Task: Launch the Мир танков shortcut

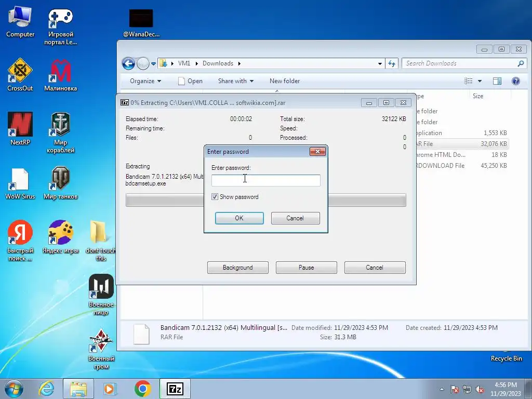Action: [x=60, y=183]
